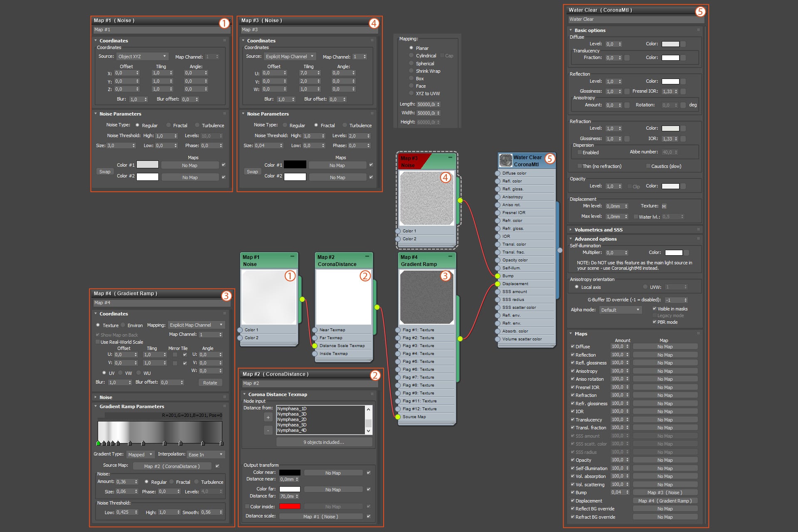This screenshot has height=532, width=798.
Task: Click the Map #4 Gradient Ramp output socket
Action: 460,339
